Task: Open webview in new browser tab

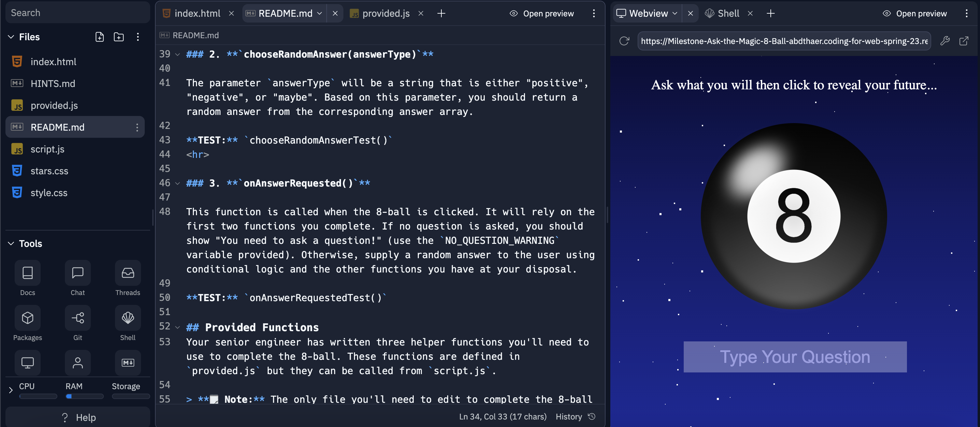Action: tap(964, 41)
